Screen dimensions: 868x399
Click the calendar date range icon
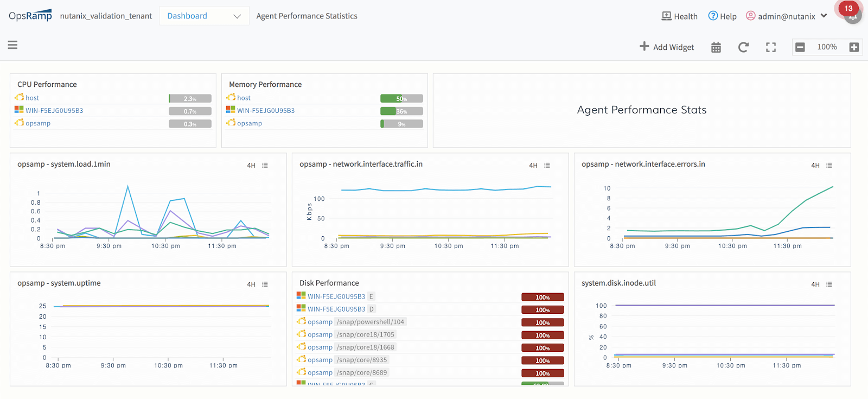(x=716, y=47)
